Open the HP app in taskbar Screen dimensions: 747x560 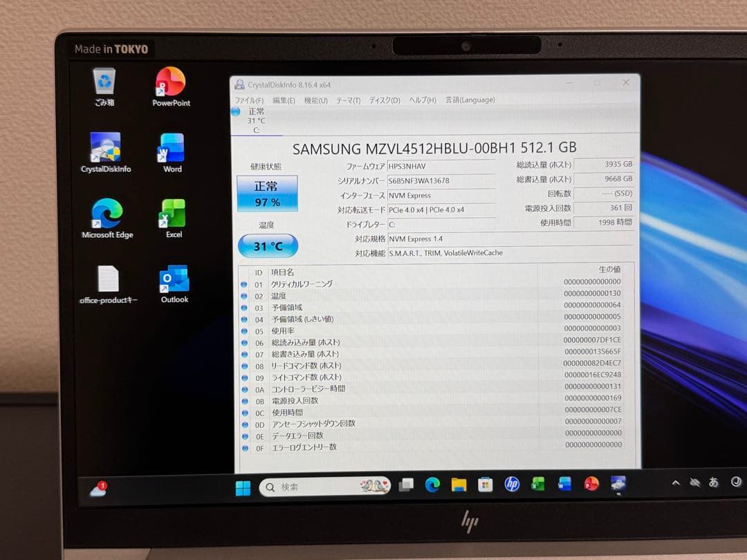tap(512, 484)
